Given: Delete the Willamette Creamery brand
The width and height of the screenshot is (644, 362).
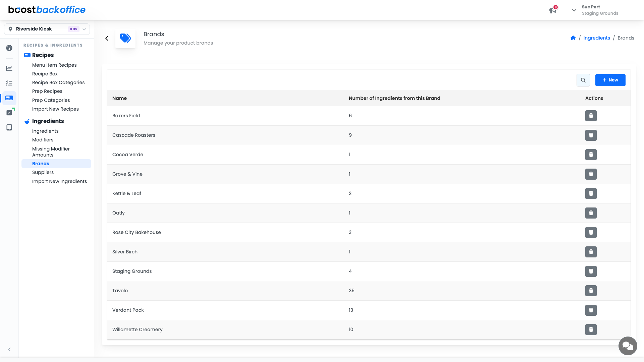Looking at the screenshot, I should coord(591,330).
